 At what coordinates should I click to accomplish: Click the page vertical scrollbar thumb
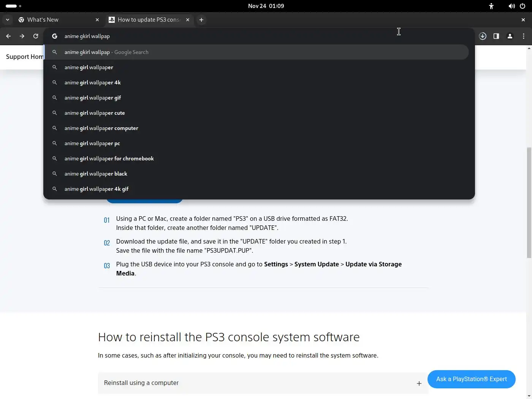[529, 203]
